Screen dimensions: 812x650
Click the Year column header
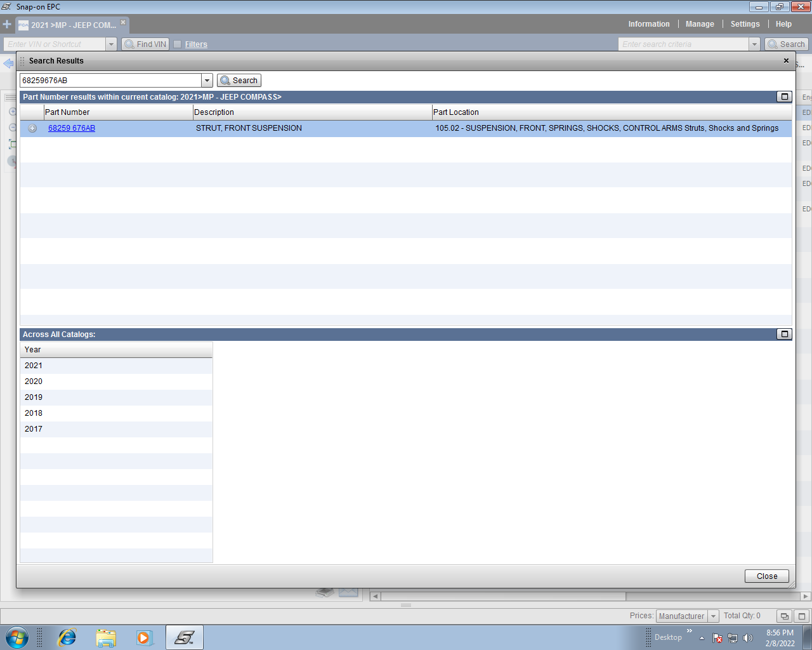(116, 350)
